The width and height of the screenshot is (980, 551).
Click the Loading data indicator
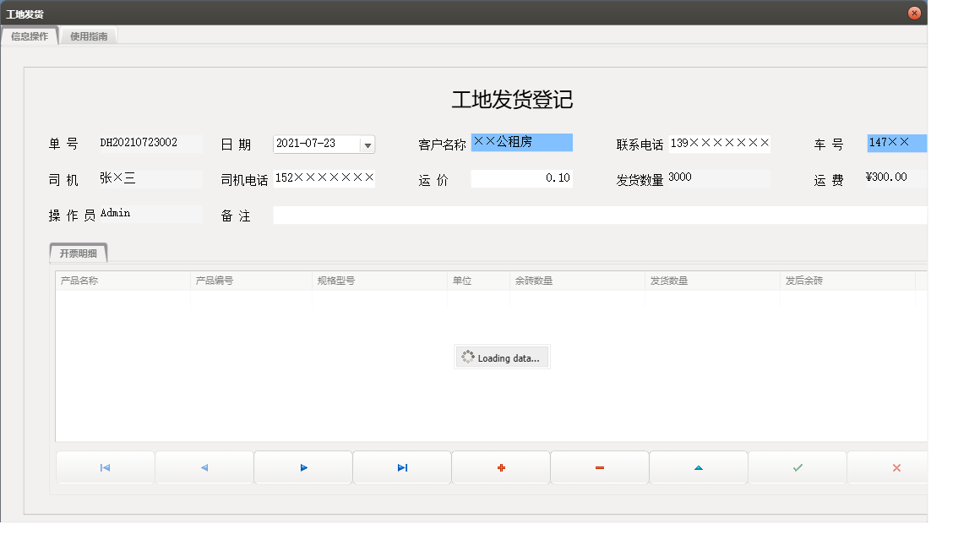click(502, 357)
